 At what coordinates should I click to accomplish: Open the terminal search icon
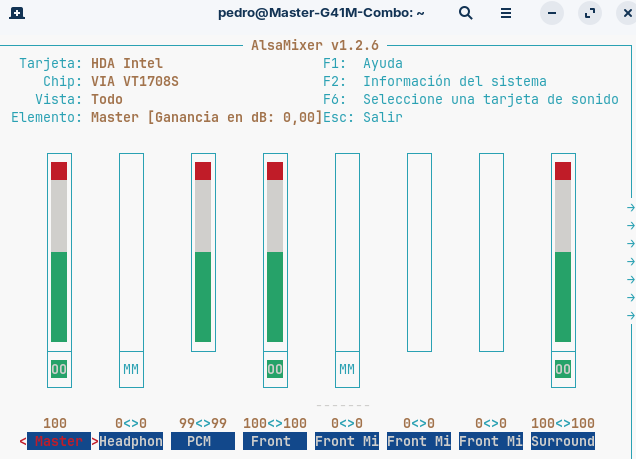coord(466,13)
